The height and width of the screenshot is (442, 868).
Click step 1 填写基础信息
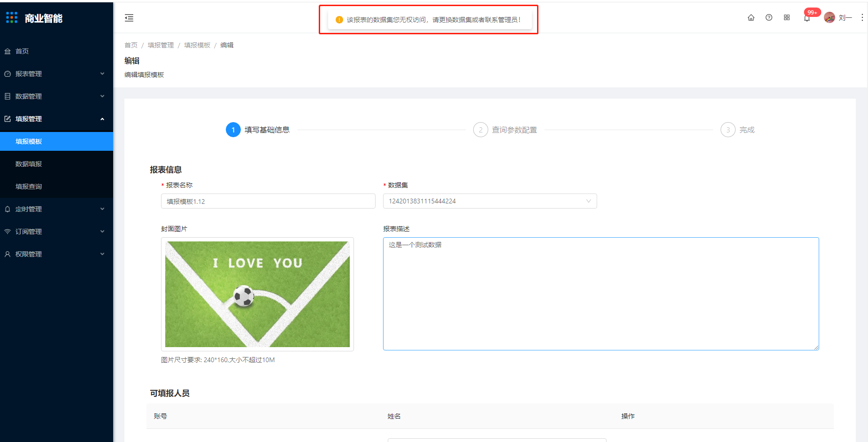coord(258,130)
